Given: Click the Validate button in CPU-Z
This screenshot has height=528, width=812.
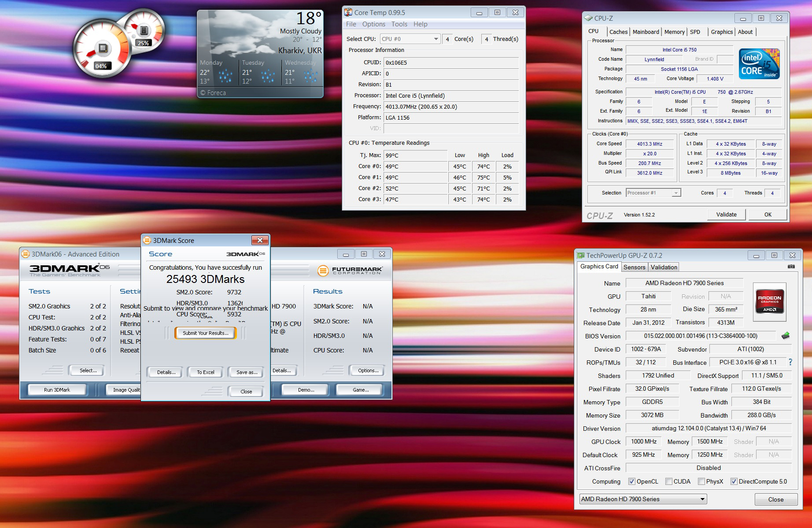Looking at the screenshot, I should coord(727,215).
